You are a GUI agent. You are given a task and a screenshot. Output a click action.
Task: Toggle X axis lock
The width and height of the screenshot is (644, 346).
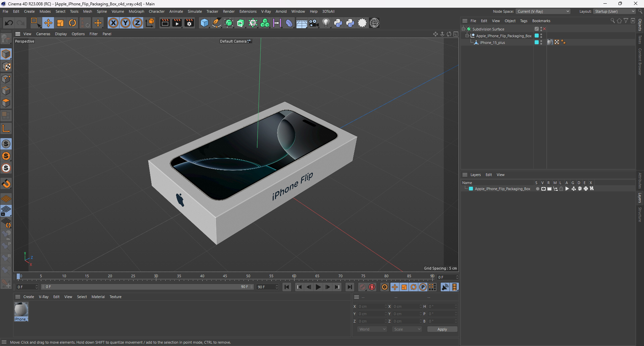coord(113,23)
